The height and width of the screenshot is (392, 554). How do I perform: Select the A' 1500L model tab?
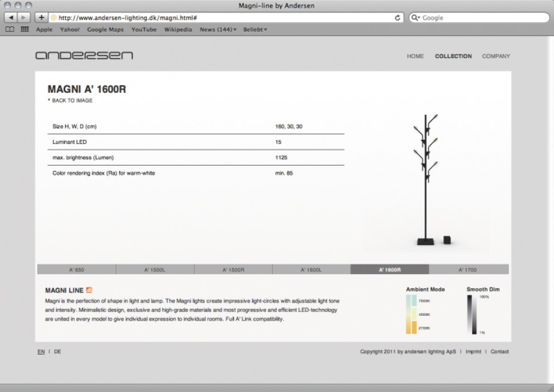click(x=155, y=270)
